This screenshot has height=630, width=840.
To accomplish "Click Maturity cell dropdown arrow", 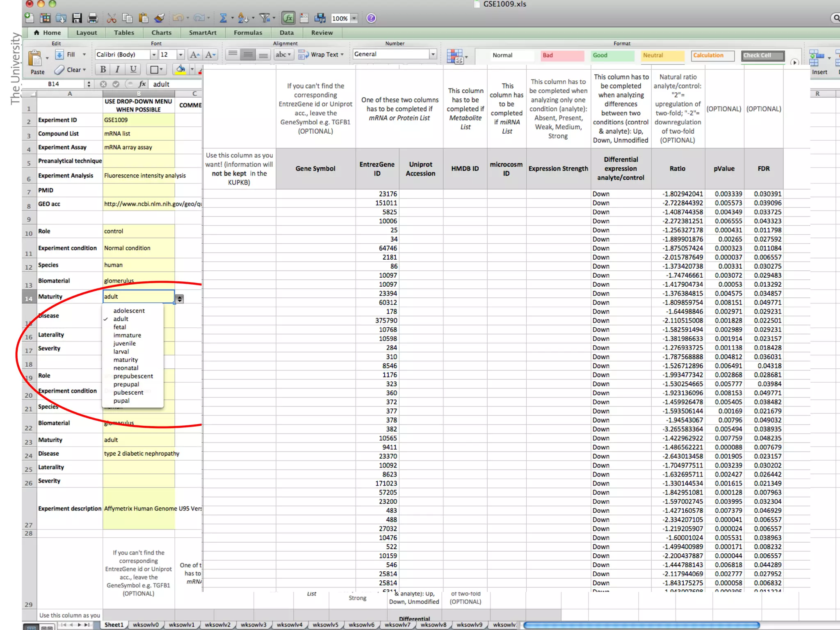I will click(x=179, y=299).
